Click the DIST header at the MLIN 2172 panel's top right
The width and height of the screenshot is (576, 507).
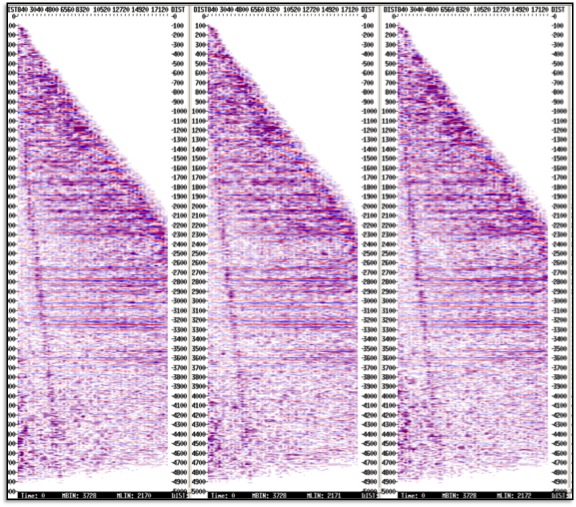(558, 10)
